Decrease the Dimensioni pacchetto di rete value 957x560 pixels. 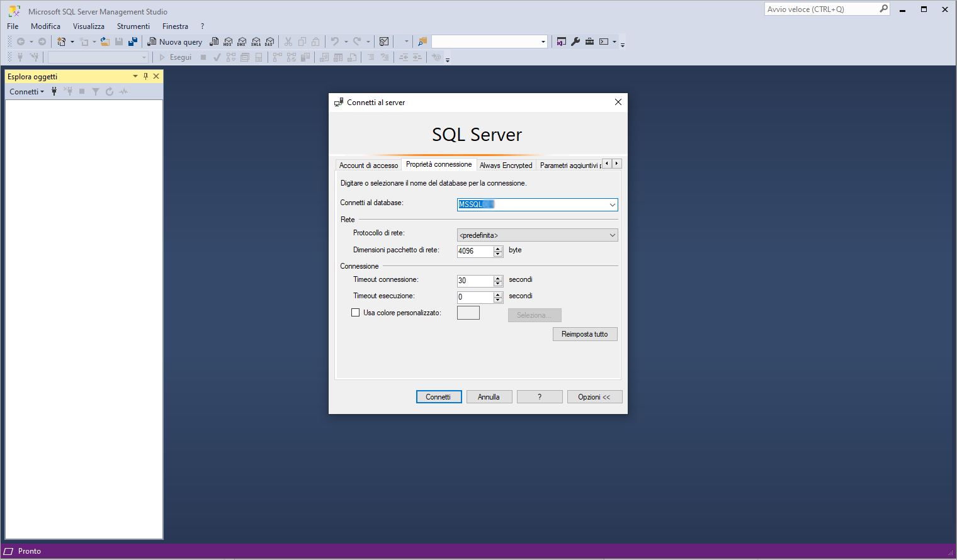(498, 254)
